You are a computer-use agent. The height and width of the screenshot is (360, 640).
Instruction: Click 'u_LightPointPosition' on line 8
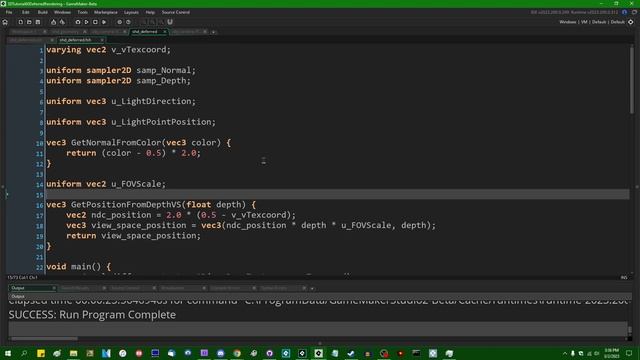pyautogui.click(x=161, y=122)
